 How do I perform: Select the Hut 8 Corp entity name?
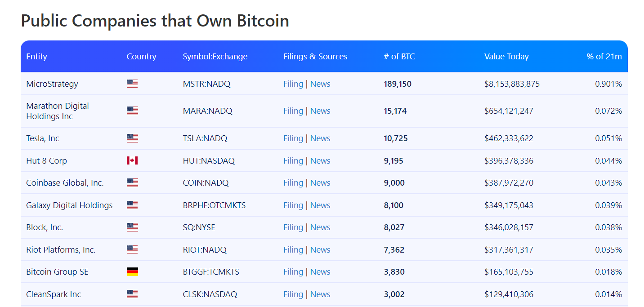point(46,161)
